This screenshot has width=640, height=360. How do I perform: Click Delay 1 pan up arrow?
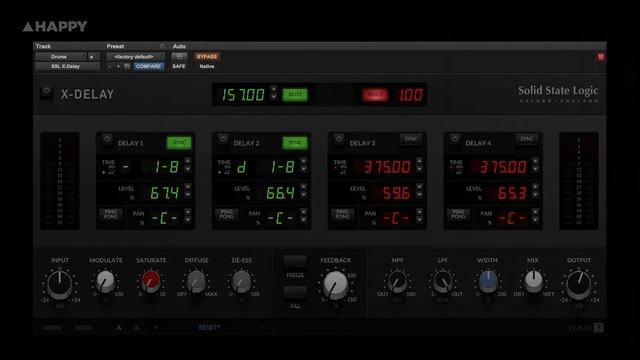[x=188, y=212]
